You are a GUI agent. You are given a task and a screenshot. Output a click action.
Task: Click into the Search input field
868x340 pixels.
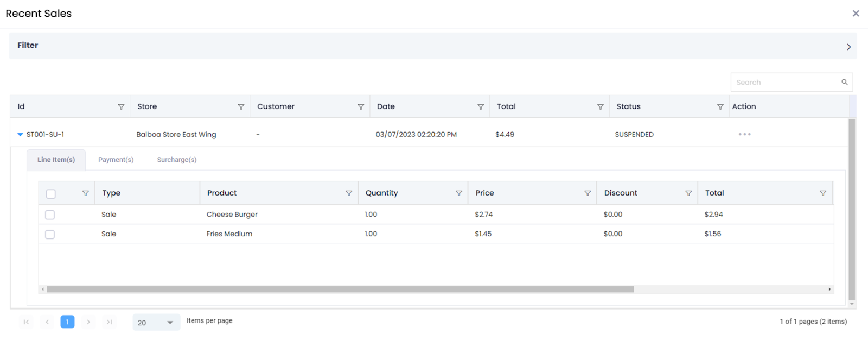tap(784, 83)
